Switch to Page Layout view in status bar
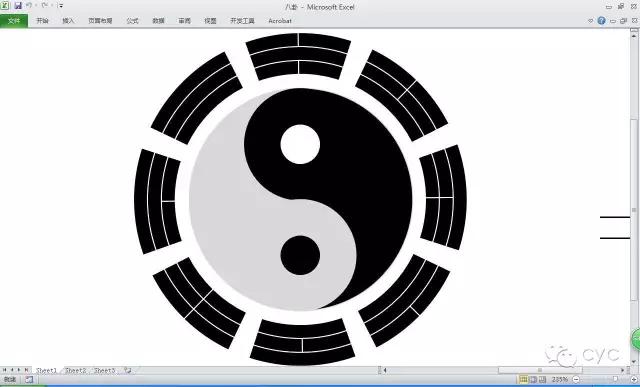 tap(533, 380)
